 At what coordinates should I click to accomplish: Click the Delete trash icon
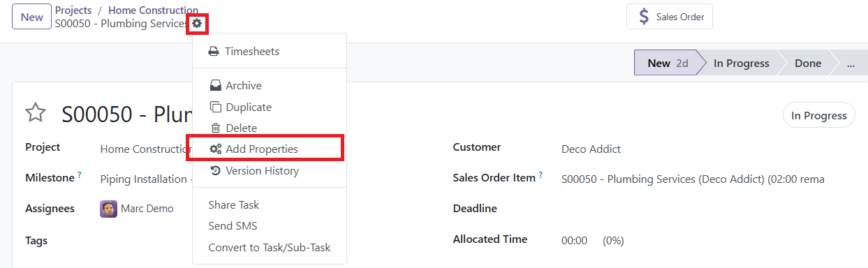(215, 128)
